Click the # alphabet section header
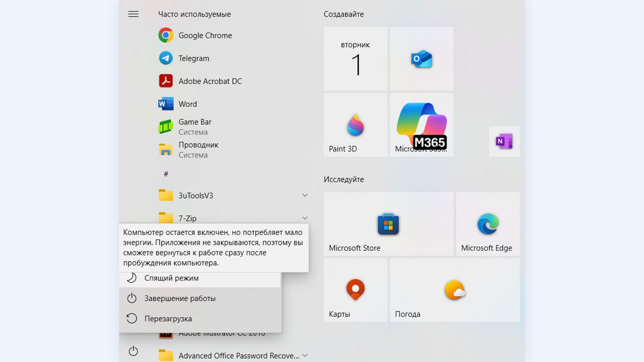This screenshot has height=362, width=644. point(166,174)
